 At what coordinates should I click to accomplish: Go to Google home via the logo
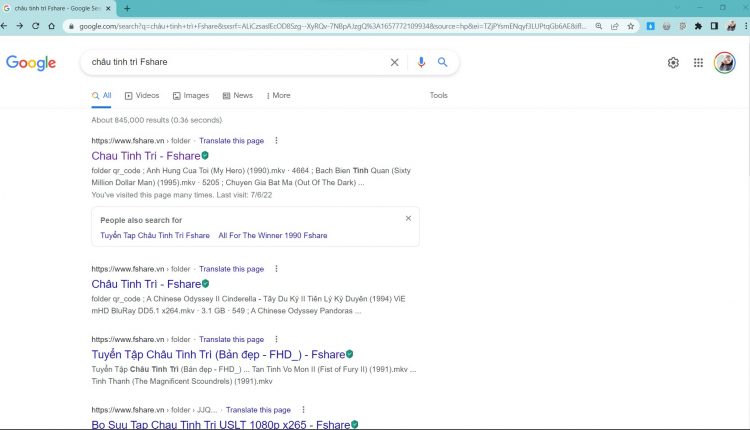pyautogui.click(x=31, y=63)
